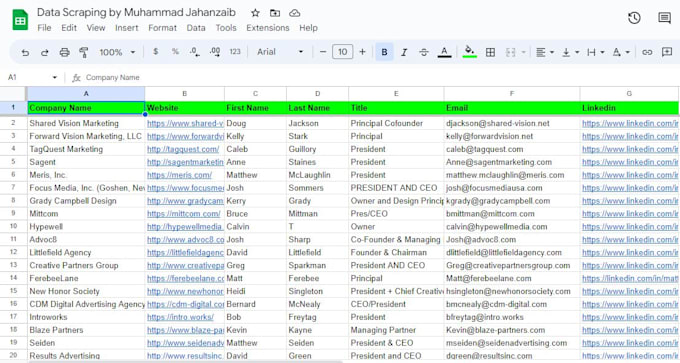
Task: Select the PRESIDENT AND CEO title cell
Action: click(396, 188)
